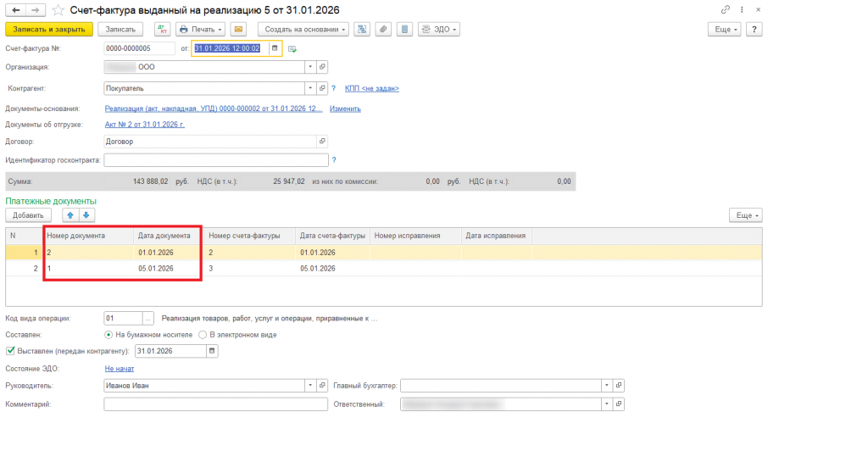Viewport: 868px width, 451px height.
Task: Go back with the left arrow button
Action: pos(15,10)
